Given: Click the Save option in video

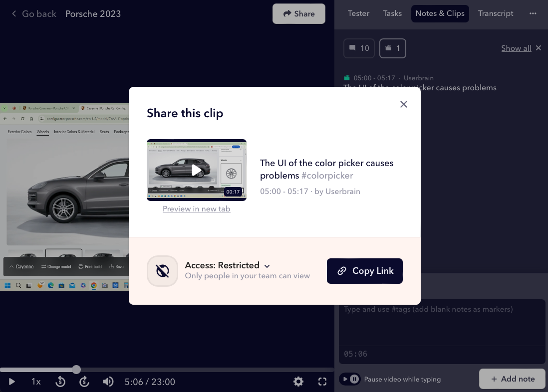Looking at the screenshot, I should point(116,267).
